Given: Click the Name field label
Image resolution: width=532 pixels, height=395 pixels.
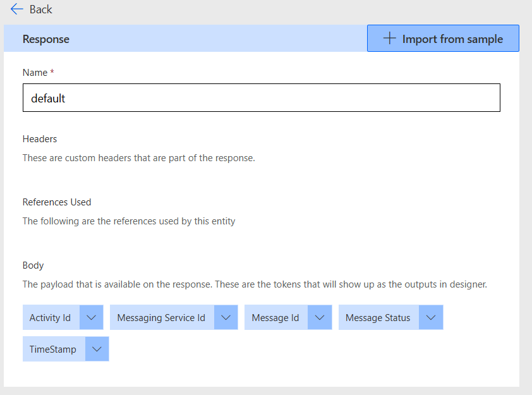Looking at the screenshot, I should pyautogui.click(x=35, y=73).
